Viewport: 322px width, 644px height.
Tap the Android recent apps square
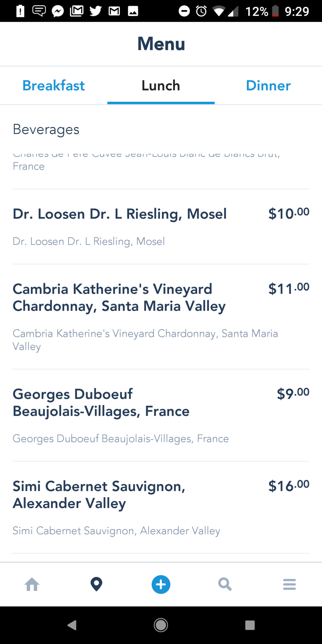point(250,625)
